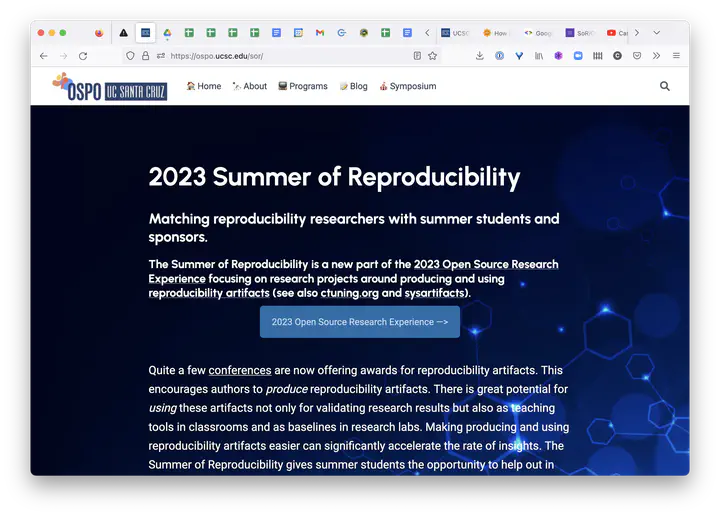Open the Firefox hamburger application menu

(x=676, y=56)
